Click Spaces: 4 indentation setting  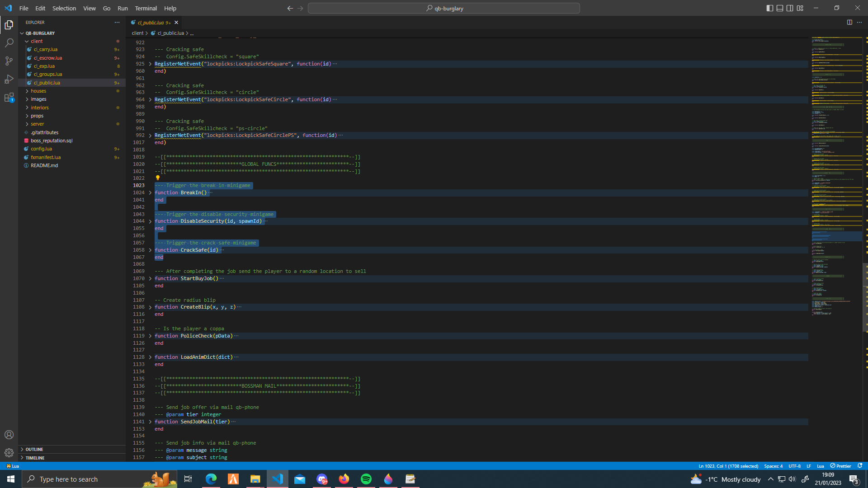(773, 466)
